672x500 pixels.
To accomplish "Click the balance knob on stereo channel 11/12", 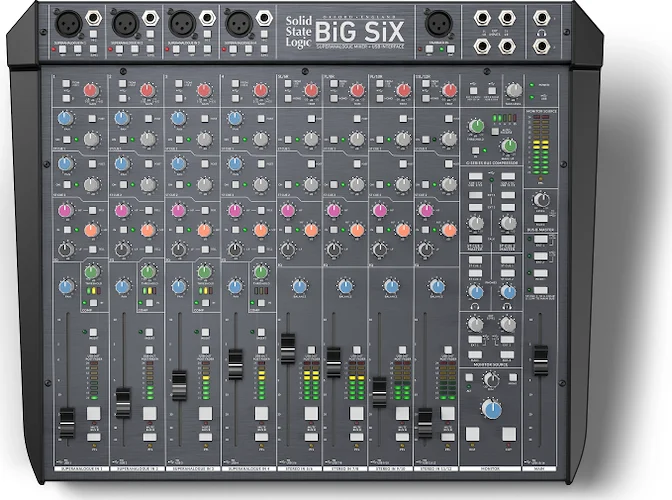I will click(437, 286).
